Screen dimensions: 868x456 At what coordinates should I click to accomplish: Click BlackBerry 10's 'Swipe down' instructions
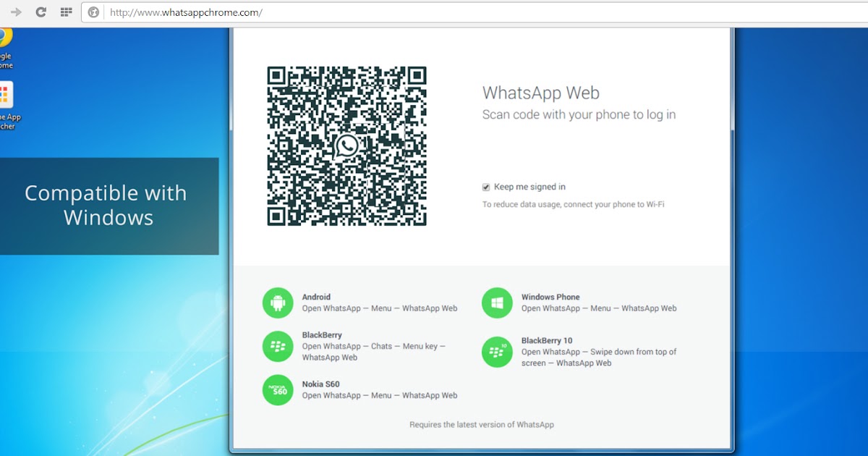point(599,358)
